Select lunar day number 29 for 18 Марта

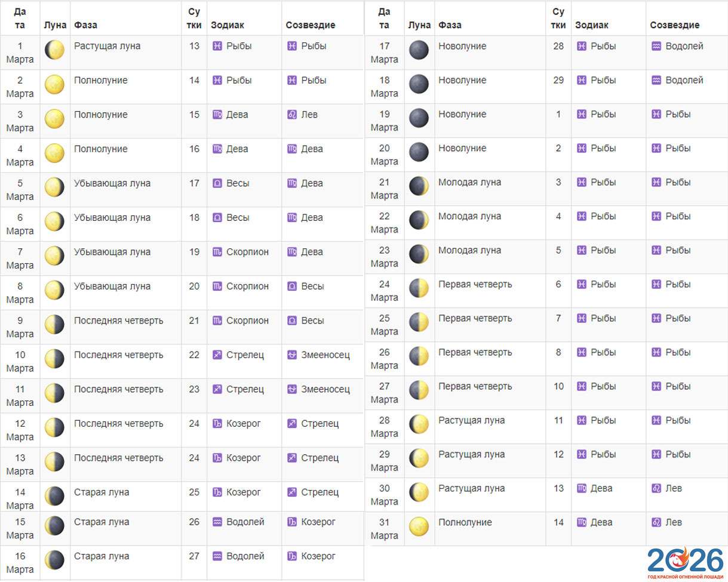coord(558,81)
